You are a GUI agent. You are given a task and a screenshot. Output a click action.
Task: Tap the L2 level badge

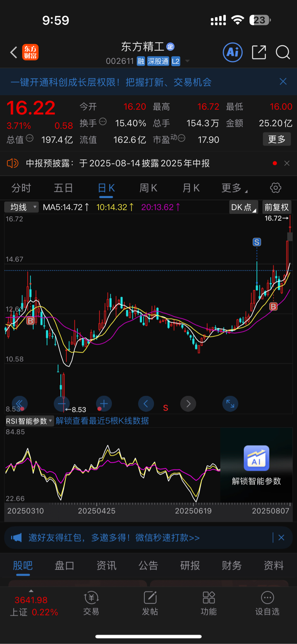(x=176, y=61)
